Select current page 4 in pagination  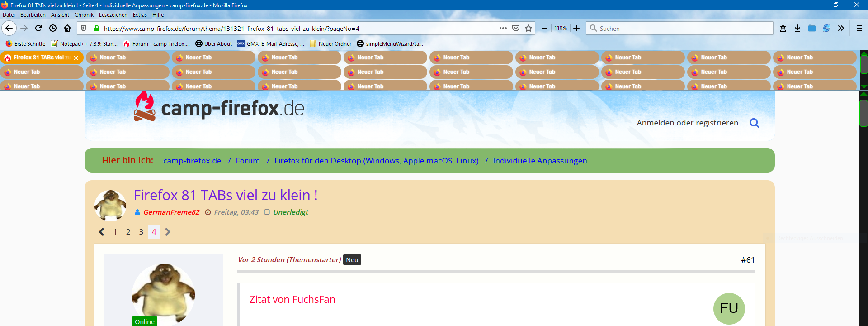(154, 232)
